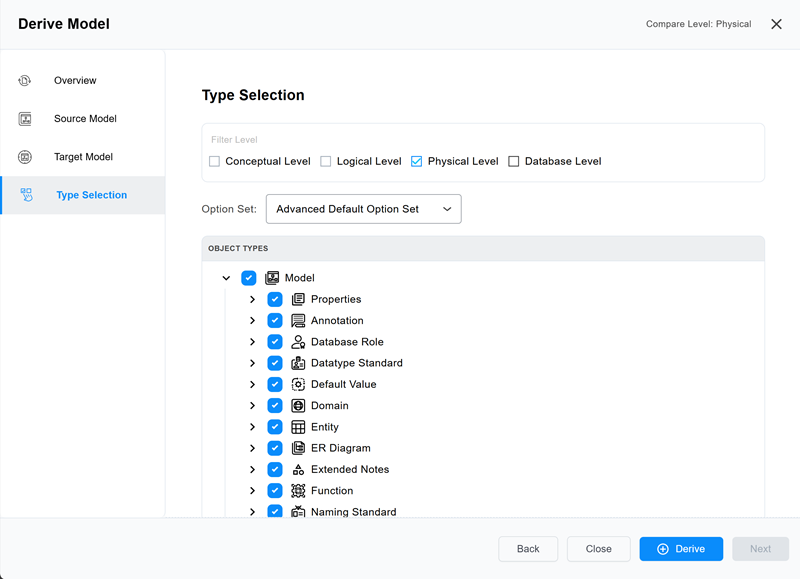Uncheck the Entity checkbox
The image size is (800, 579).
click(x=274, y=427)
